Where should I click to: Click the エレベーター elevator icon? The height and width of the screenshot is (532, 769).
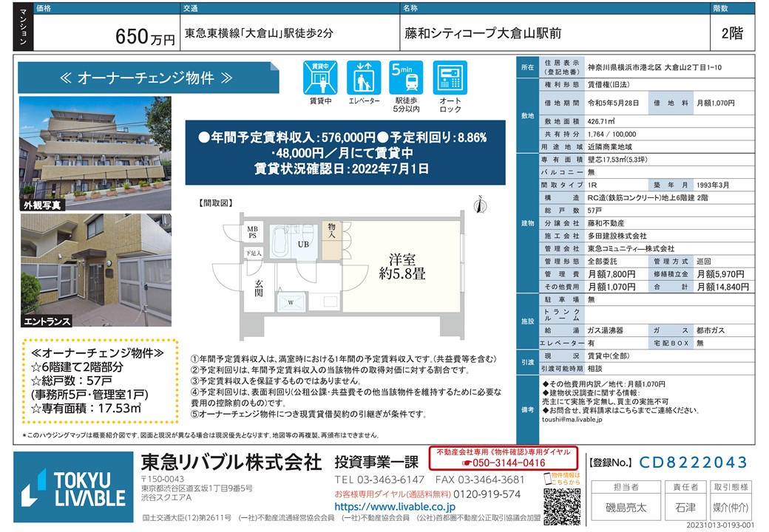click(364, 78)
